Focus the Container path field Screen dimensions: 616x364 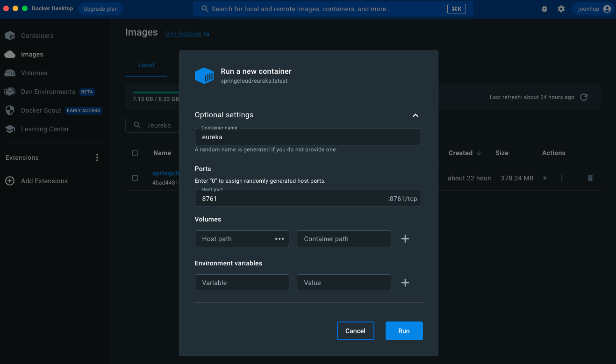[344, 239]
